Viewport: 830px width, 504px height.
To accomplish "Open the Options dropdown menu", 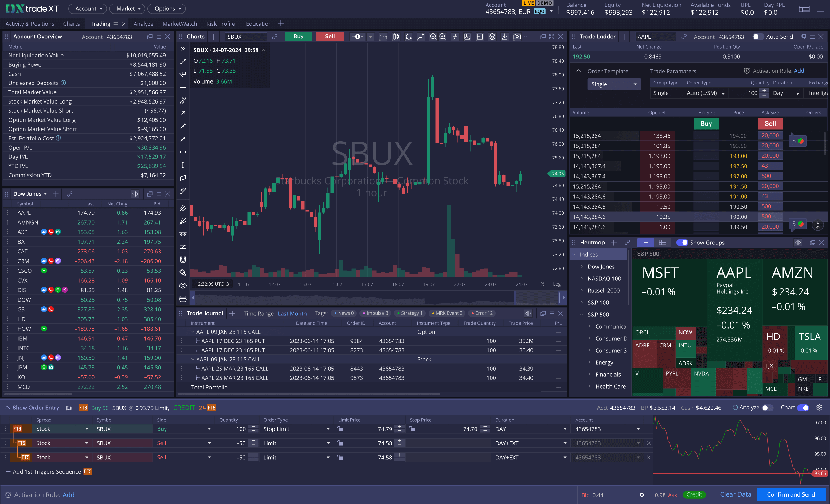I will (x=167, y=9).
